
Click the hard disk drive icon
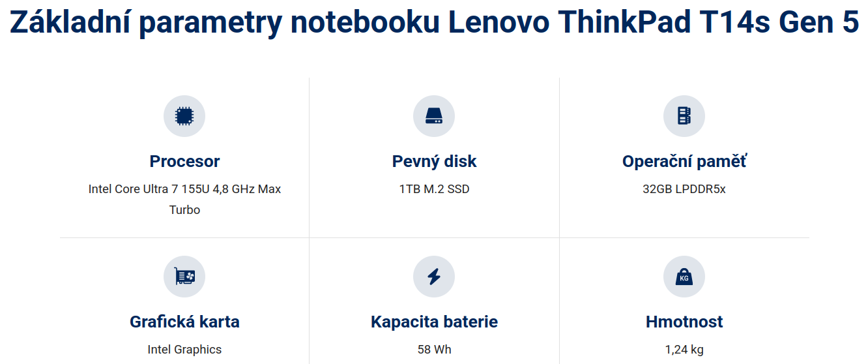tap(434, 116)
